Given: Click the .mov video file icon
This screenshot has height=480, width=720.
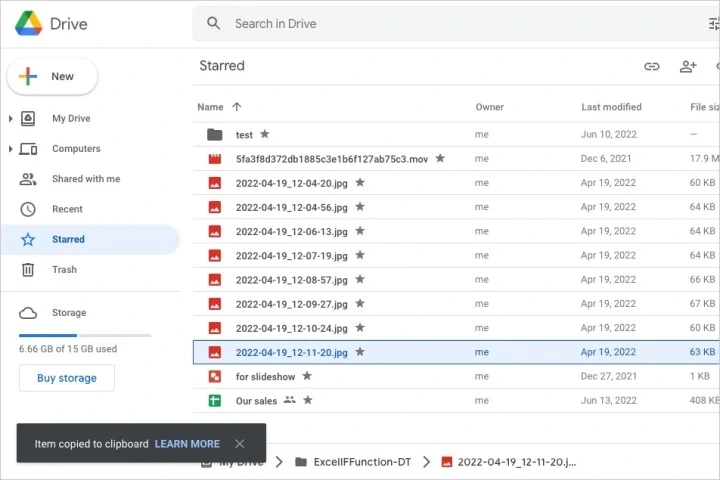Looking at the screenshot, I should (214, 159).
